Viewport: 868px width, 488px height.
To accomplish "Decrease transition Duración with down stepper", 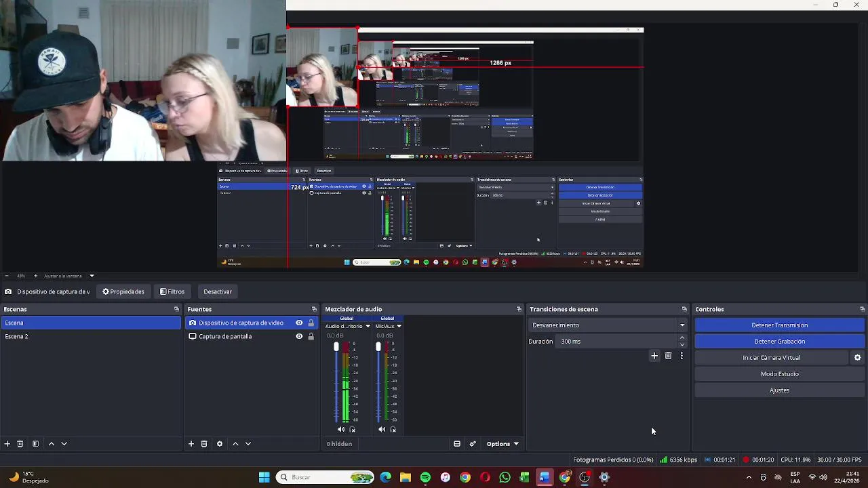I will (682, 345).
